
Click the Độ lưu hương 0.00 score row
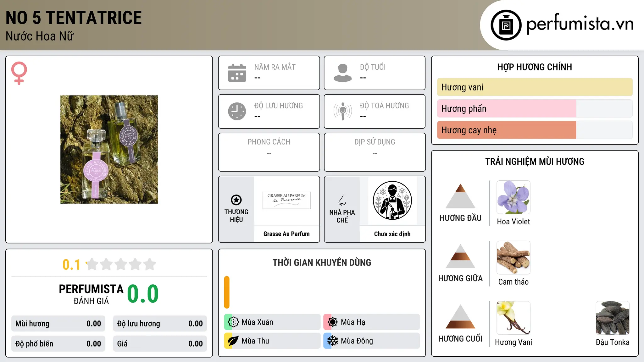(160, 324)
